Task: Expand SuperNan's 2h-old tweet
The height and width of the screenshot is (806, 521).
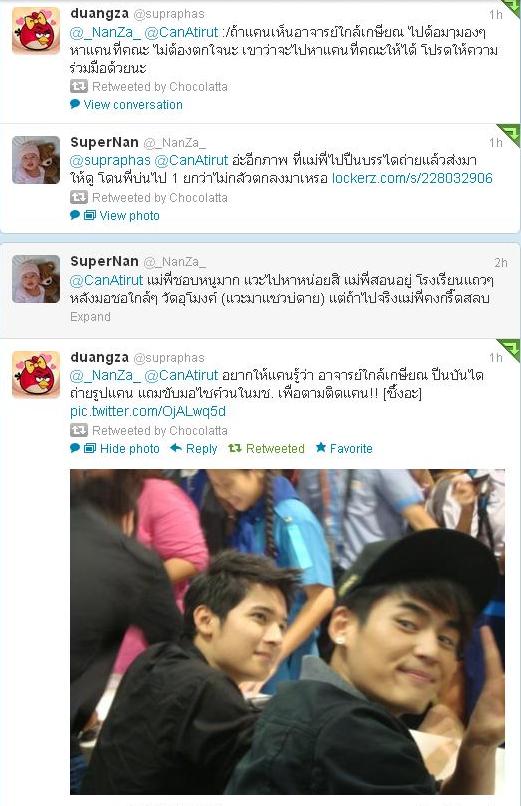Action: point(90,317)
